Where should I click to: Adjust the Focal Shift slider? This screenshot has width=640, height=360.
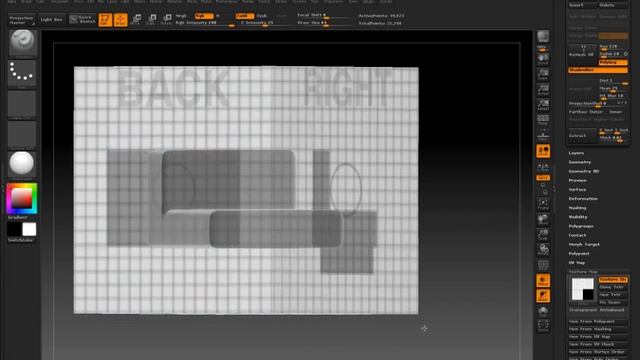pos(324,16)
